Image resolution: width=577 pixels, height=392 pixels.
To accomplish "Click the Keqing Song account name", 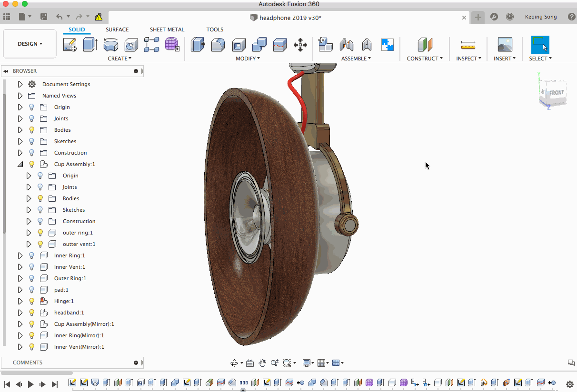I will point(540,17).
